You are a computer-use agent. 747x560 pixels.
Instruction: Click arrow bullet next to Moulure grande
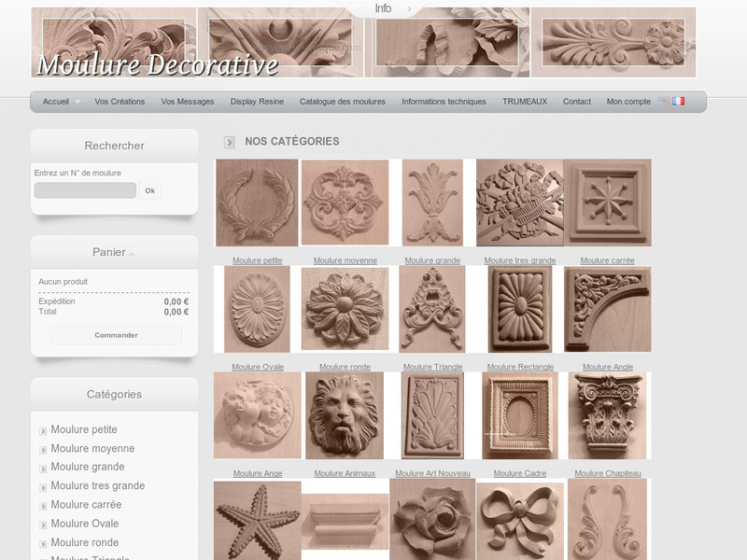(x=43, y=469)
